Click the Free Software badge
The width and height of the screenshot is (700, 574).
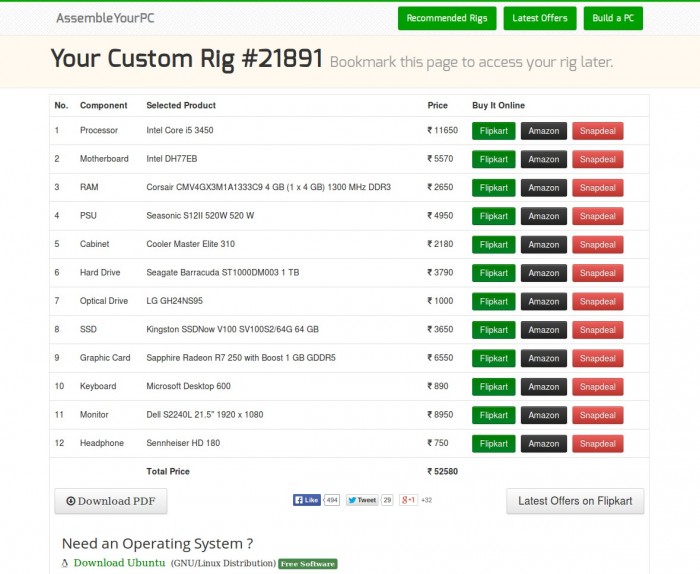click(307, 564)
